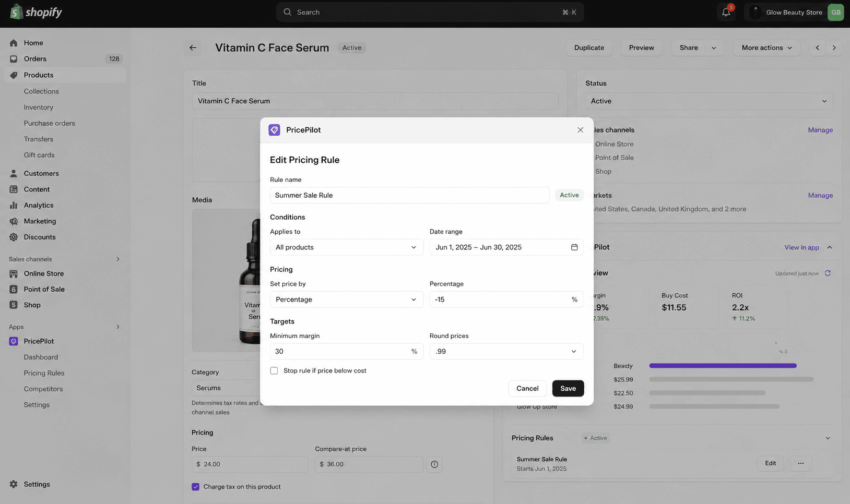Open the Summer Sale Rule more options
Image resolution: width=850 pixels, height=504 pixels.
coord(800,463)
